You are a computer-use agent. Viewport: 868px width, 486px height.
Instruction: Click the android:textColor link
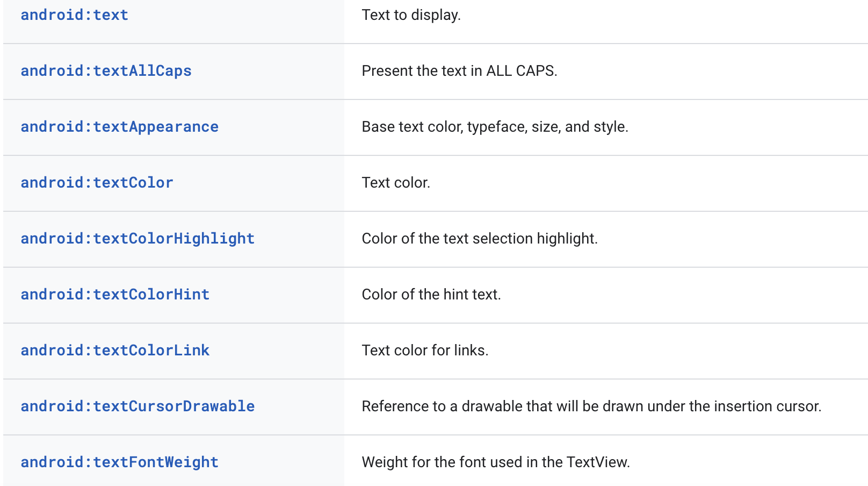point(97,183)
